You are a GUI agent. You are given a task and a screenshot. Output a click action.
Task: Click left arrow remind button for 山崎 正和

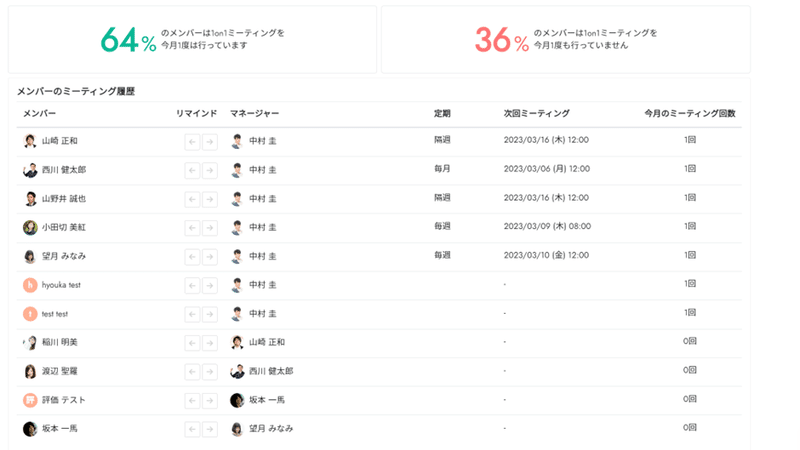[192, 142]
